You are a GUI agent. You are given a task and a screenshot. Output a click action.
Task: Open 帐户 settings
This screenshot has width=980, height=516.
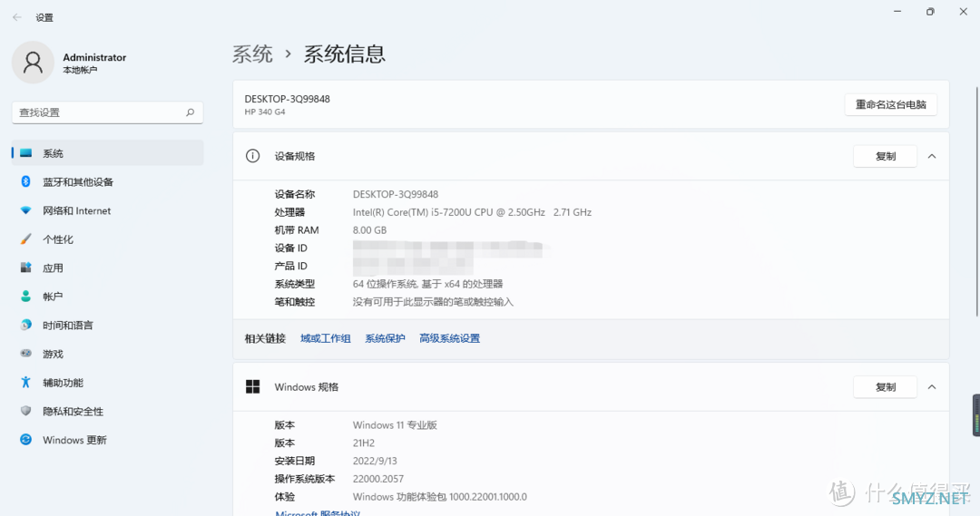[107, 297]
